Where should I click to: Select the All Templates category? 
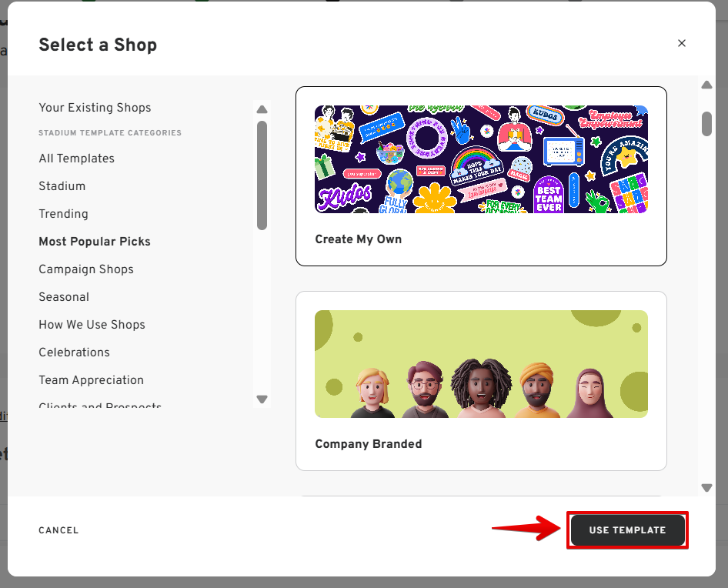pos(76,159)
